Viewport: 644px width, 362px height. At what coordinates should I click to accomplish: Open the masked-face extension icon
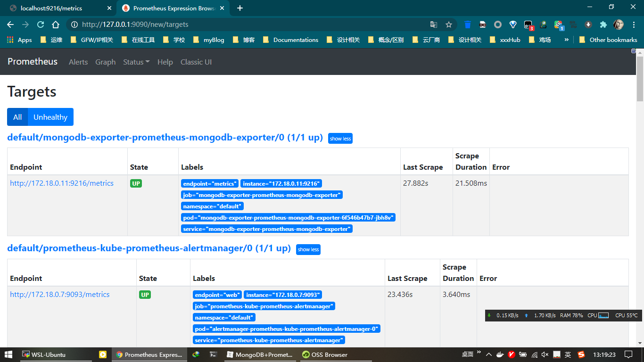[483, 25]
